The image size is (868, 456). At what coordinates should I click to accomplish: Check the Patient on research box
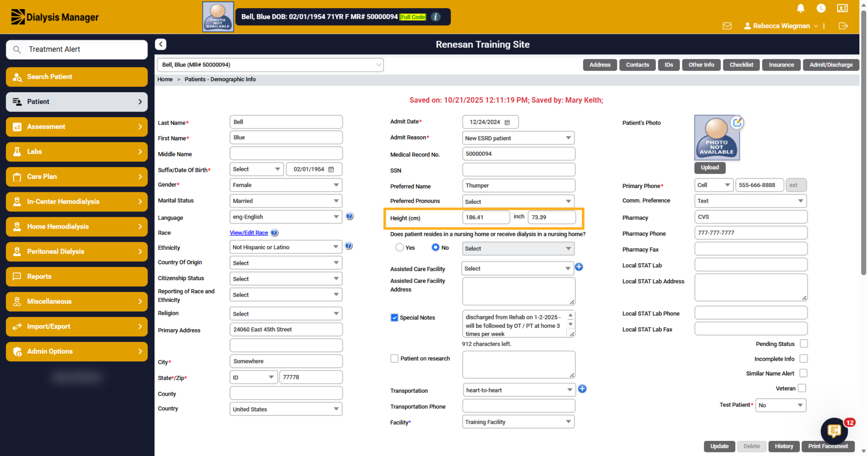[394, 358]
